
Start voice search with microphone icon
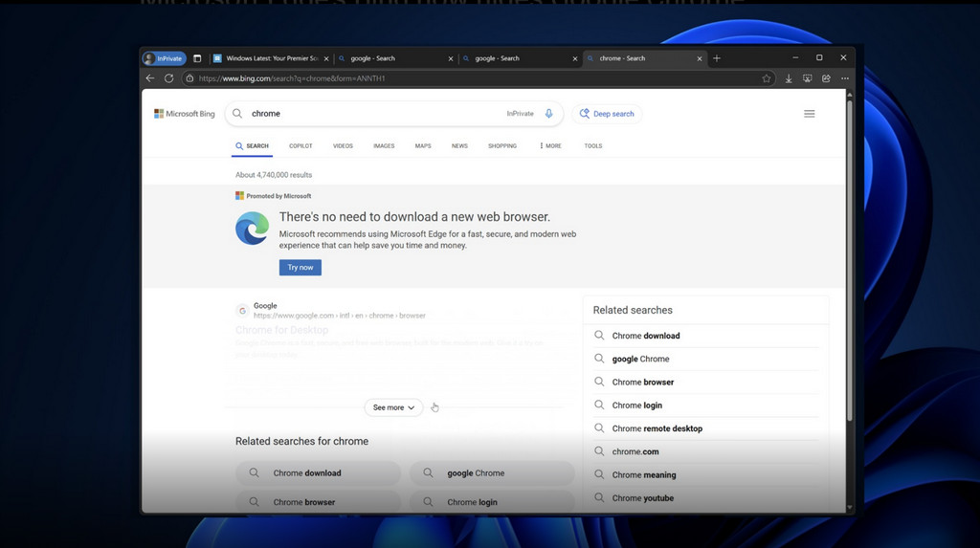point(548,113)
